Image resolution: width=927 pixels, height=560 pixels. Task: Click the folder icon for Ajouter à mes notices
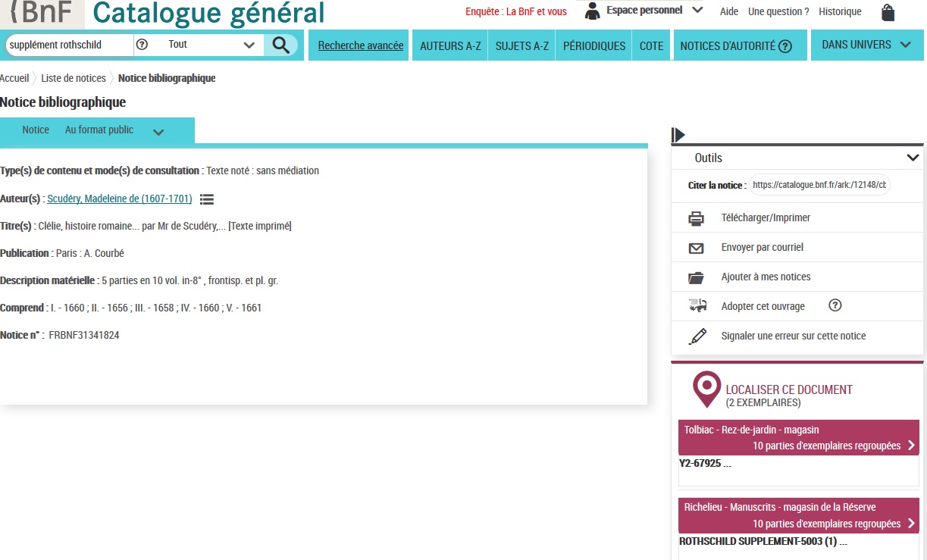(696, 277)
